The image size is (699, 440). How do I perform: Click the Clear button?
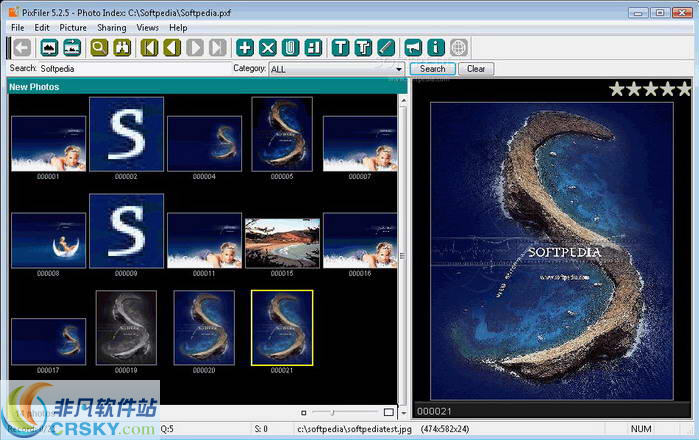pos(476,69)
